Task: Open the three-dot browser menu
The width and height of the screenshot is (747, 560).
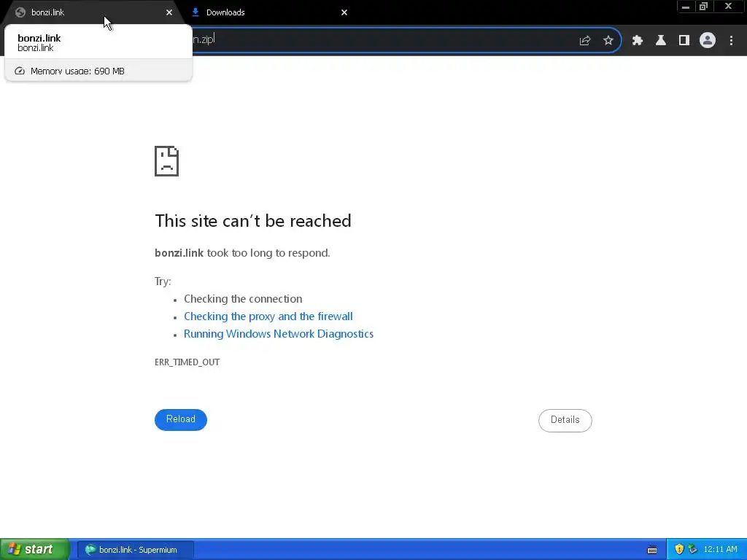Action: click(731, 41)
